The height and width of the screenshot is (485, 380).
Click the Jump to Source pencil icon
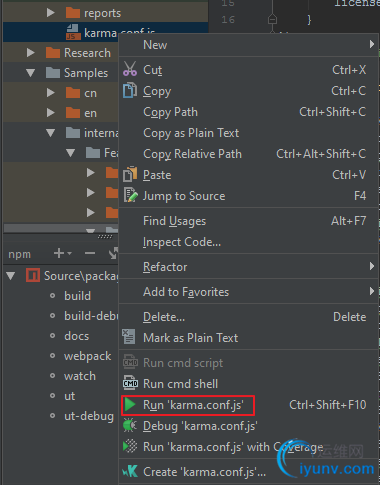click(x=130, y=195)
